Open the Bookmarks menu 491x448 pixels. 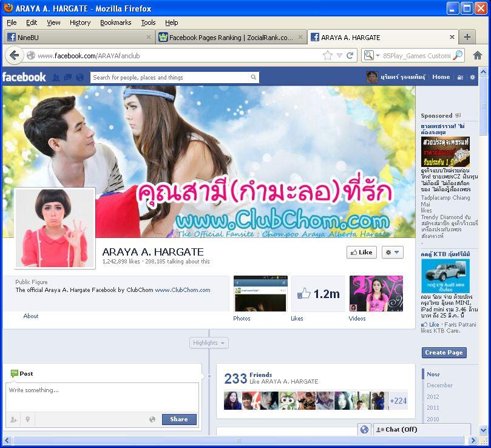tap(115, 22)
